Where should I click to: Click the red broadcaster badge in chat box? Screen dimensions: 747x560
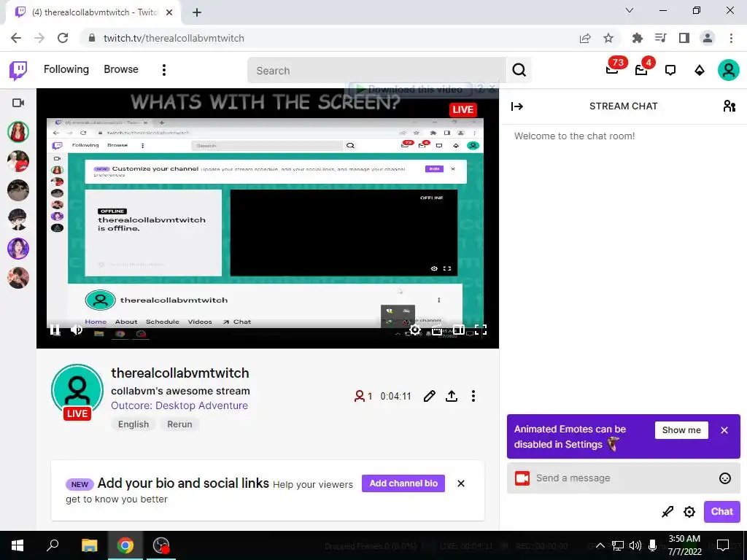pos(522,478)
